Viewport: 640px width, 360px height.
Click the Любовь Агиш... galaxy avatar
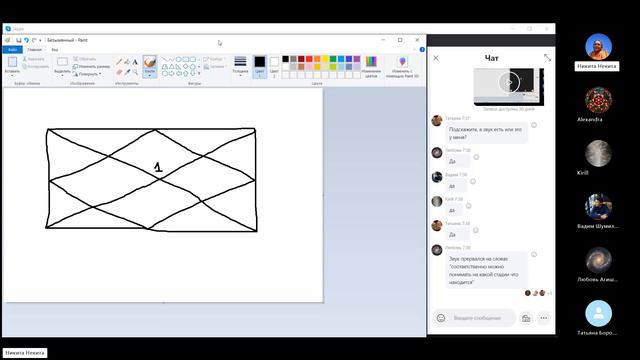pos(598,260)
